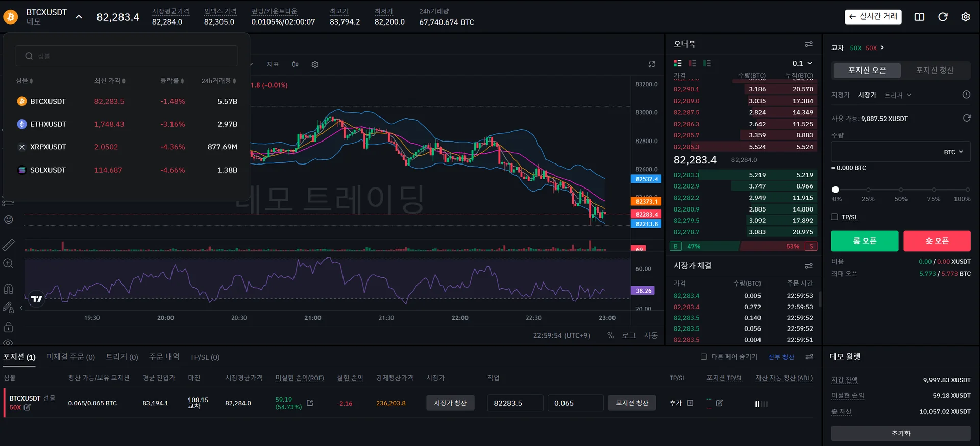Check hide other pairs option
Viewport: 980px width, 446px height.
point(704,357)
